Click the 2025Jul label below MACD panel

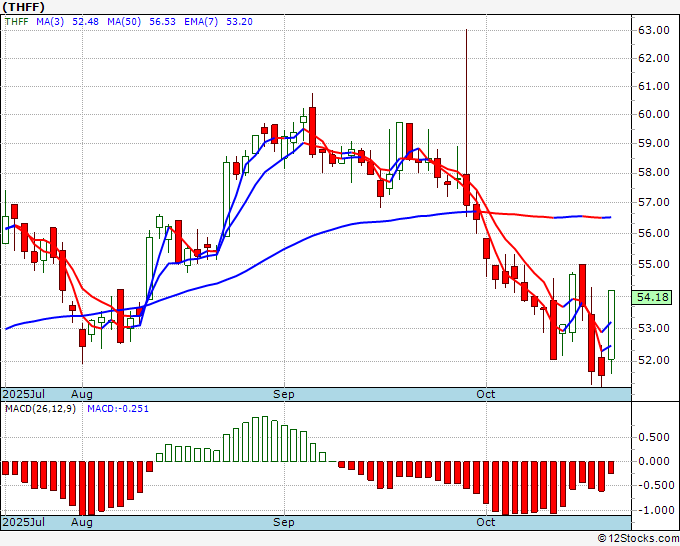pyautogui.click(x=24, y=522)
